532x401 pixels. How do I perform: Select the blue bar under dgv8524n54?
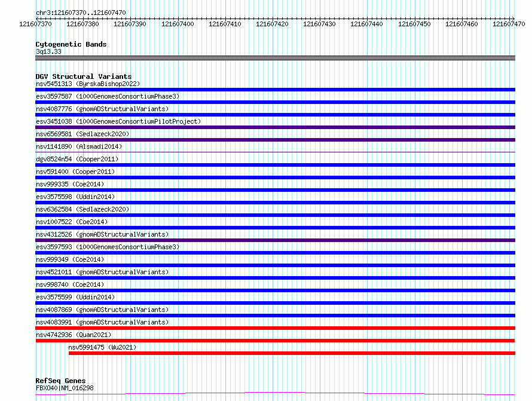[x=275, y=165]
